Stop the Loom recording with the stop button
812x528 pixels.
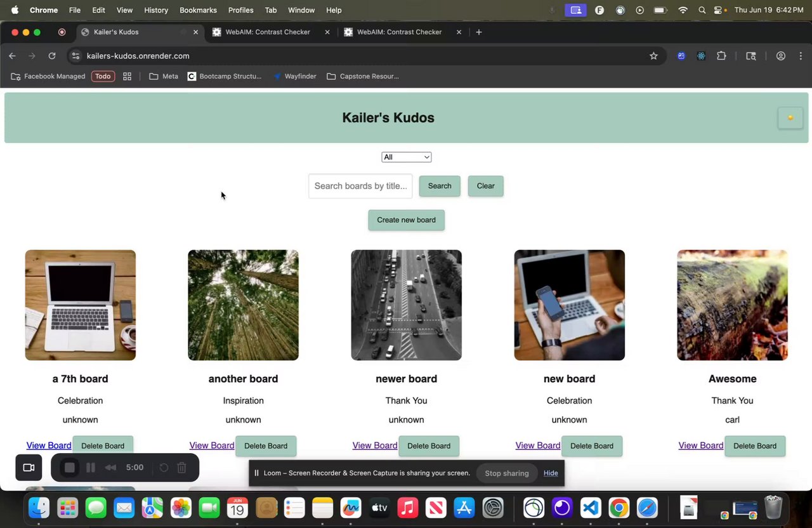[70, 468]
